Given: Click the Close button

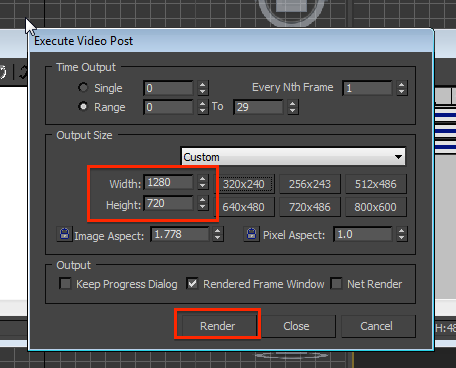Looking at the screenshot, I should point(296,326).
